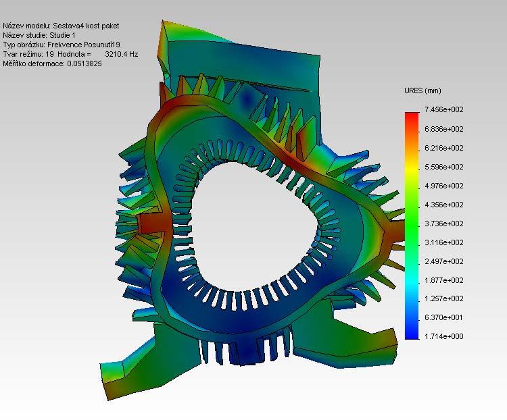Click the legend value '6.836e+002'

point(444,129)
